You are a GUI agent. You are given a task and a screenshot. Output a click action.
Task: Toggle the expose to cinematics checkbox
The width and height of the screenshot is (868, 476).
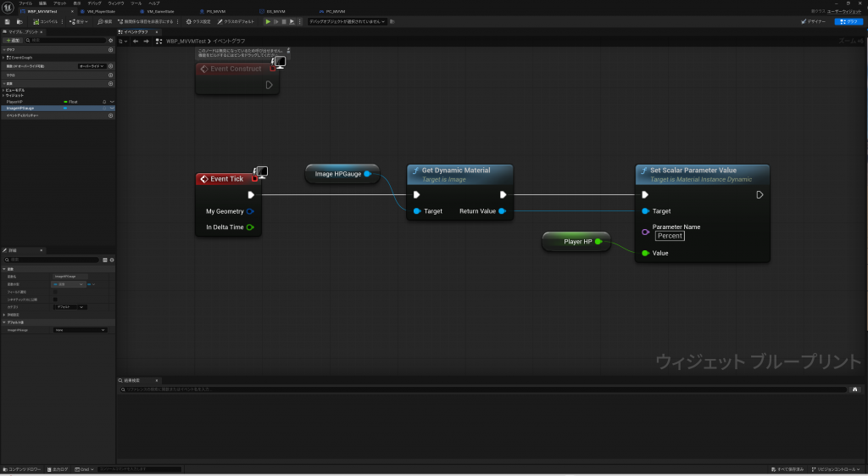point(56,299)
